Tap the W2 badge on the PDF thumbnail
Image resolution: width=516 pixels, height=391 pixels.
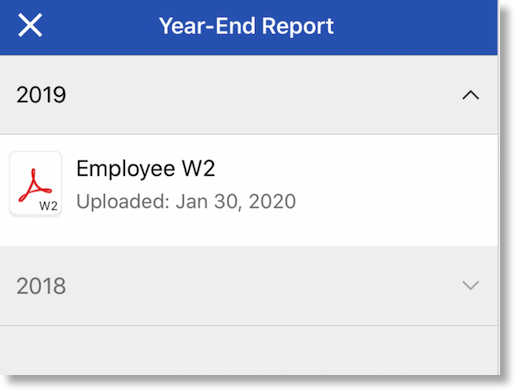(x=48, y=206)
